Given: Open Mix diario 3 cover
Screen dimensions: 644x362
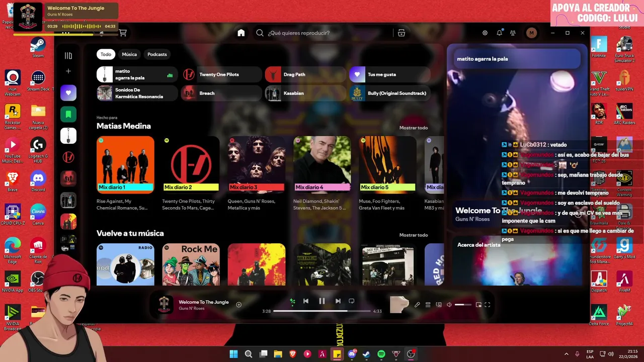Looking at the screenshot, I should tap(257, 165).
